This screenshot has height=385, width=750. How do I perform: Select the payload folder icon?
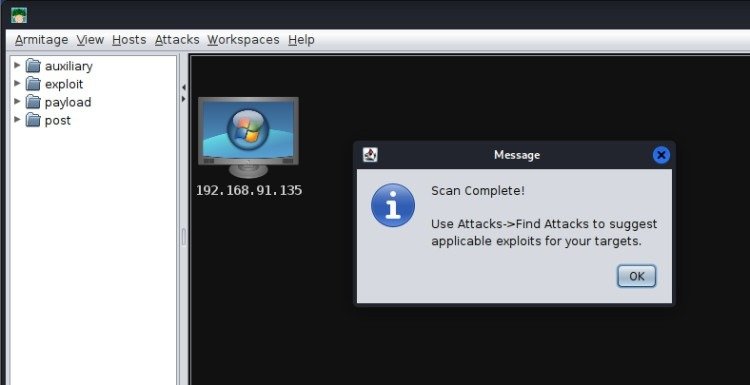tap(33, 102)
